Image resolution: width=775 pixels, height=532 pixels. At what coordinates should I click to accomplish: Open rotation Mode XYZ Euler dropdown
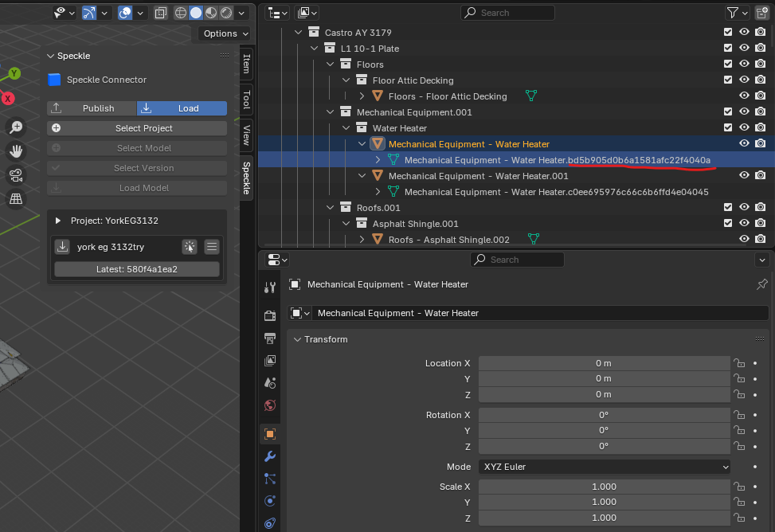point(604,467)
